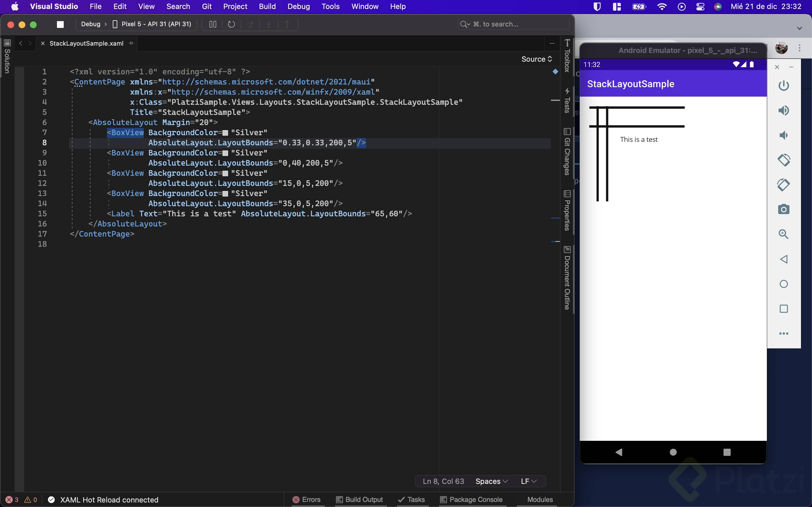The width and height of the screenshot is (812, 507).
Task: Rotate the emulator left
Action: click(784, 160)
